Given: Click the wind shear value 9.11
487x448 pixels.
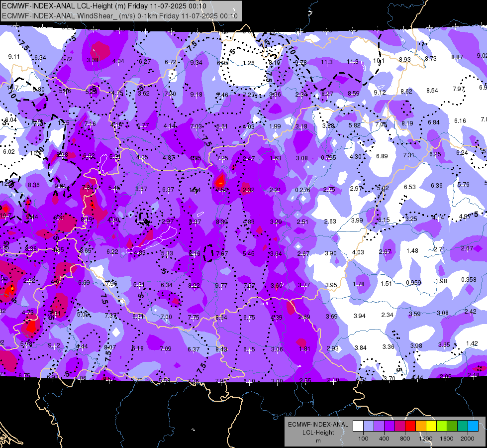Looking at the screenshot, I should tap(14, 57).
